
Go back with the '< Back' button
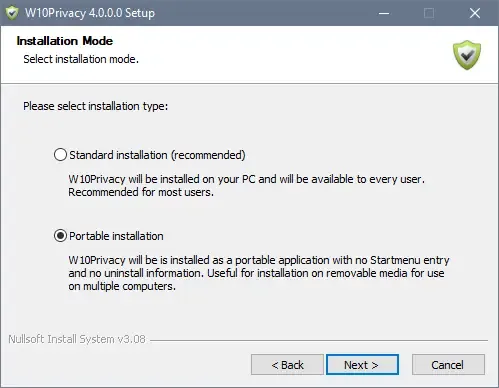click(287, 365)
